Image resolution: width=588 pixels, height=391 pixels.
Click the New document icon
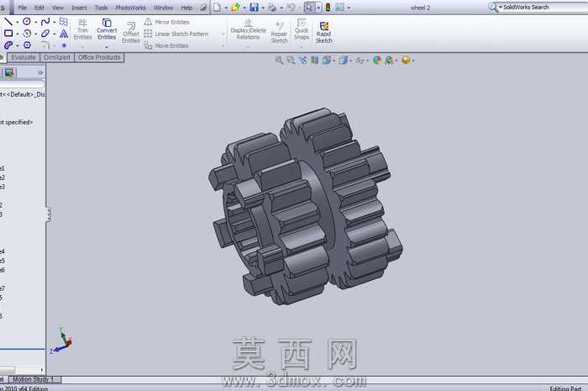(217, 7)
